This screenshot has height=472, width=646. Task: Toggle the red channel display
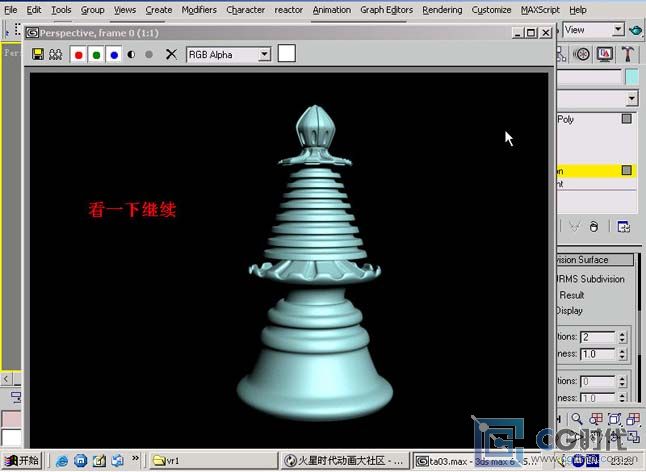79,55
